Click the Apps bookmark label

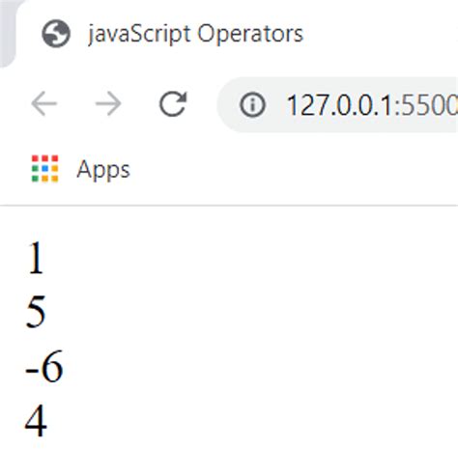pyautogui.click(x=103, y=170)
